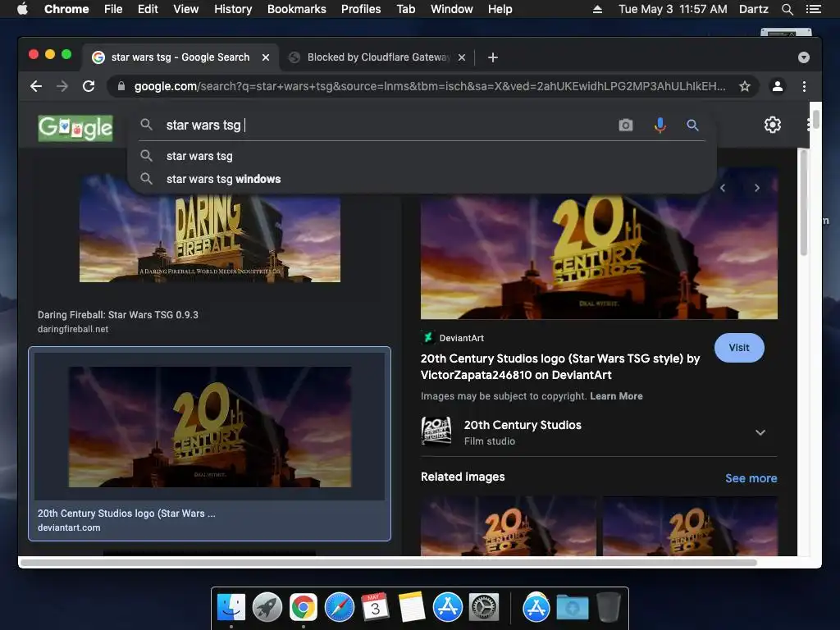Open the Help menu

coord(500,9)
